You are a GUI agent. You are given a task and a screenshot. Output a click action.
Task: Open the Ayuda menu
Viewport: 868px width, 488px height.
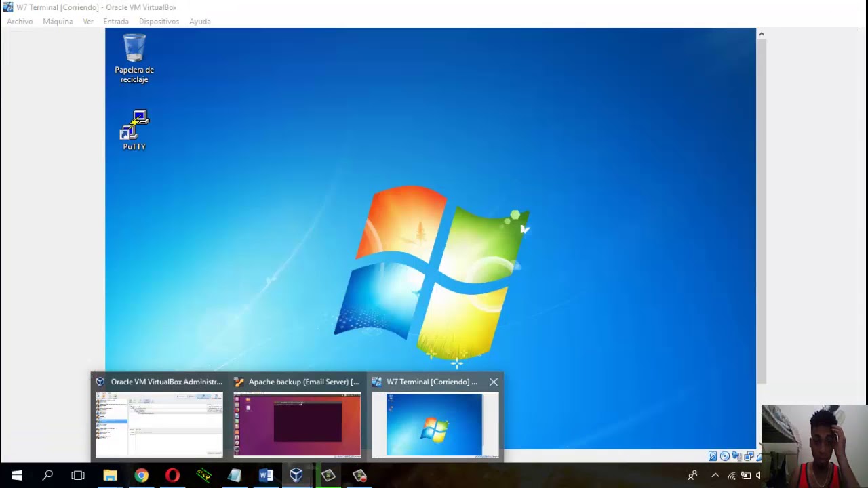pyautogui.click(x=199, y=22)
